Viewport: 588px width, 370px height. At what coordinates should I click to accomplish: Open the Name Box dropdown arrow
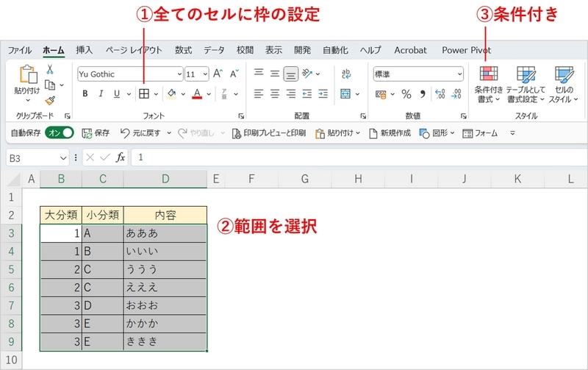click(63, 158)
